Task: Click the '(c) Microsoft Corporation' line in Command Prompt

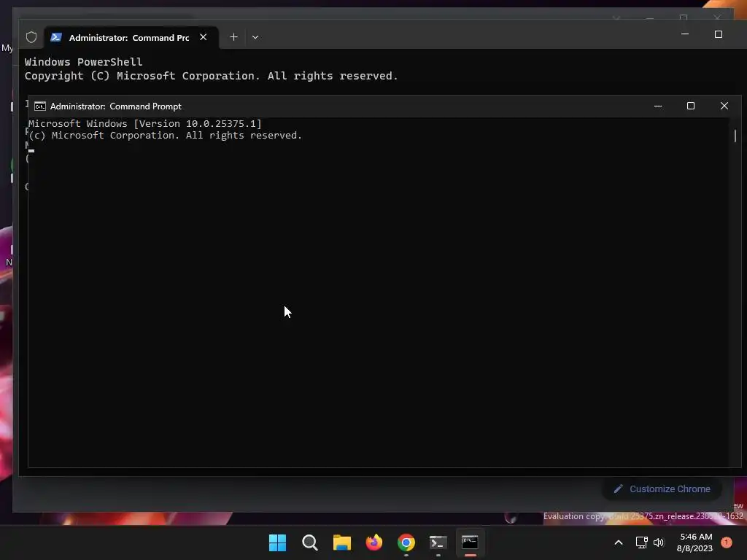Action: pos(166,135)
